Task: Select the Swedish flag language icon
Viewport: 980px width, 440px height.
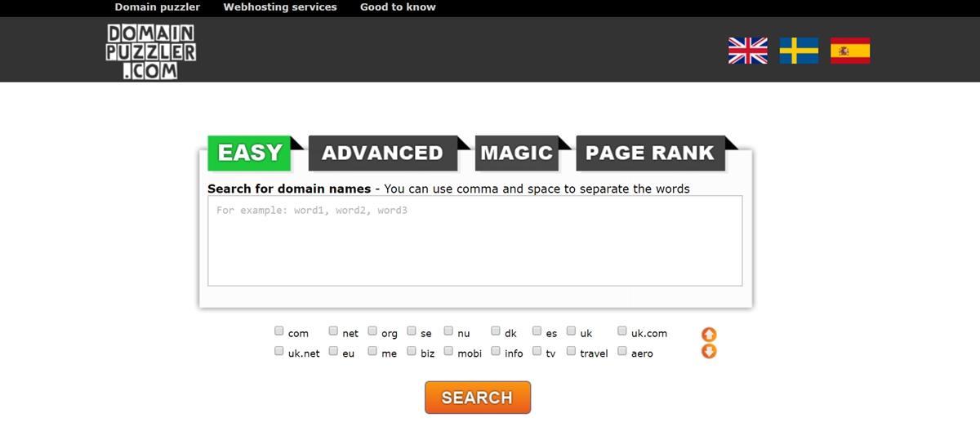Action: click(799, 51)
